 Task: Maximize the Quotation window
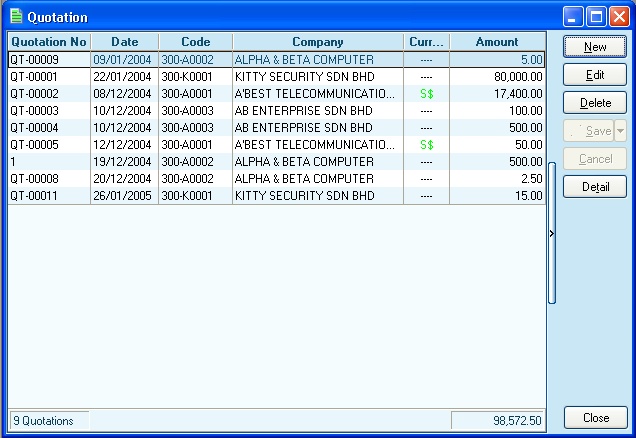(x=596, y=17)
